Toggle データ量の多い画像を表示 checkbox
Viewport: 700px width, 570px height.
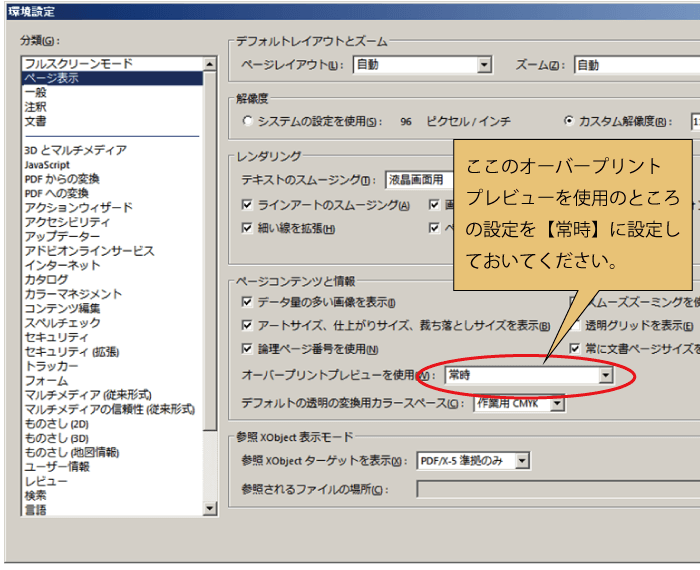[x=248, y=302]
